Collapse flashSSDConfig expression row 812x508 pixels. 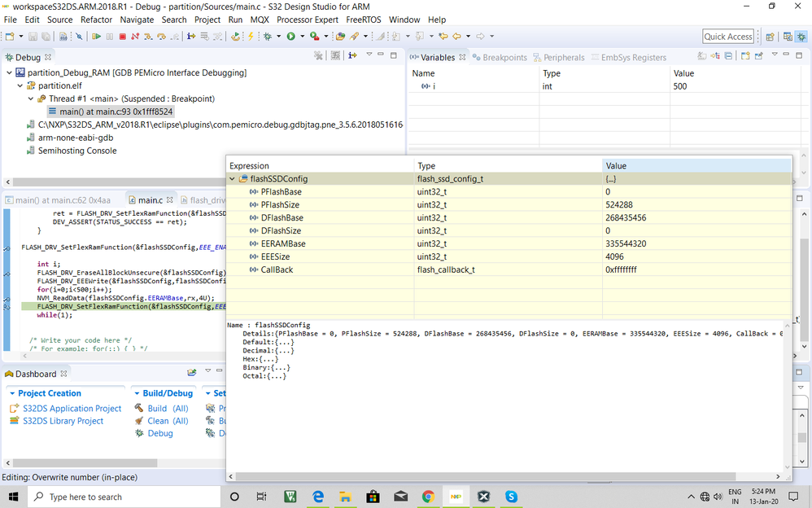coord(232,179)
